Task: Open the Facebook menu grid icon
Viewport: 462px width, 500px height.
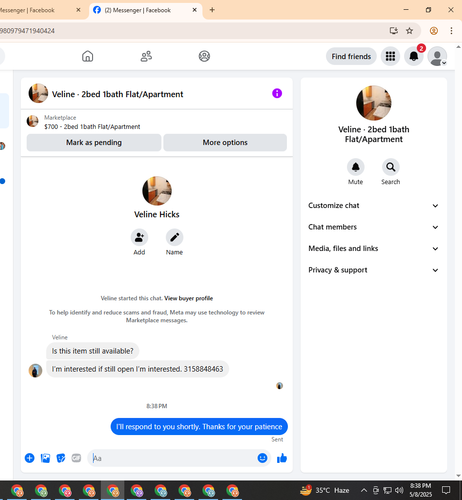Action: (x=390, y=56)
